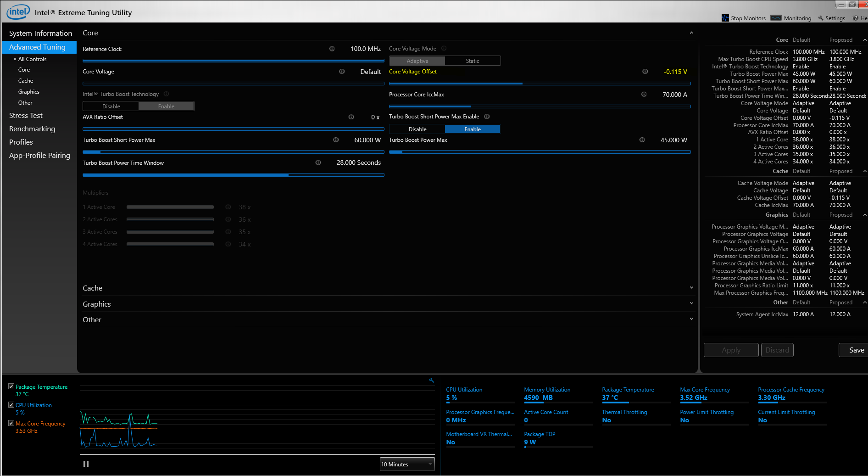The image size is (868, 476).
Task: Click info icon for 1 Active Core multiplier
Action: click(228, 207)
